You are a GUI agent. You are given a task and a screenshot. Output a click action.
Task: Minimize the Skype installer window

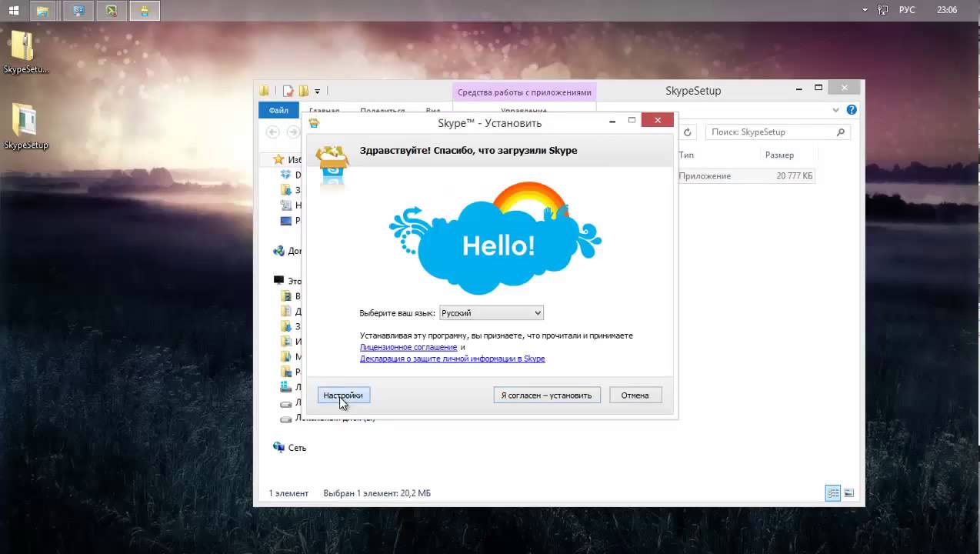(612, 121)
